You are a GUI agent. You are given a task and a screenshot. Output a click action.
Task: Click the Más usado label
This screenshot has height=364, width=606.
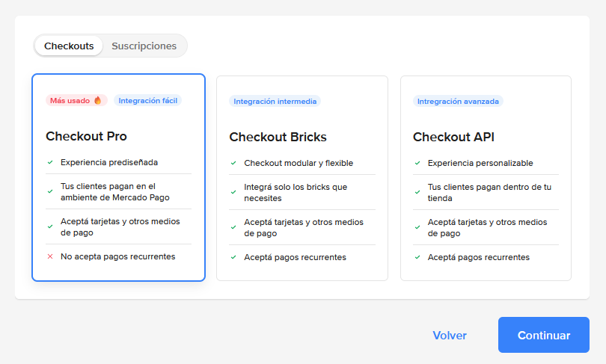[x=70, y=100]
